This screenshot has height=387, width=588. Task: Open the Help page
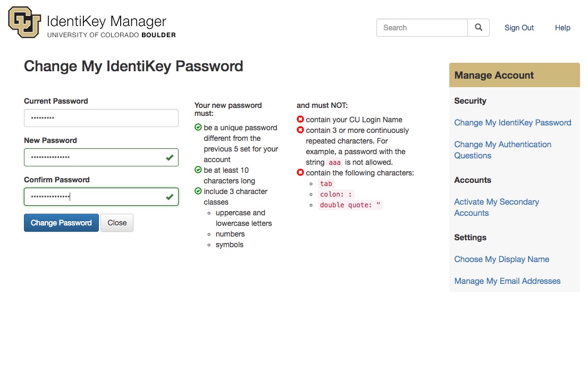click(x=562, y=28)
